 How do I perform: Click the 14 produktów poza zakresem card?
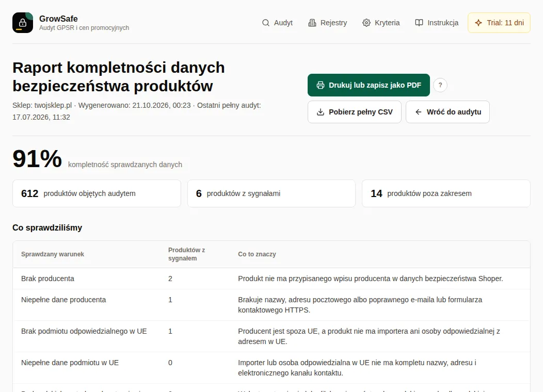point(446,193)
